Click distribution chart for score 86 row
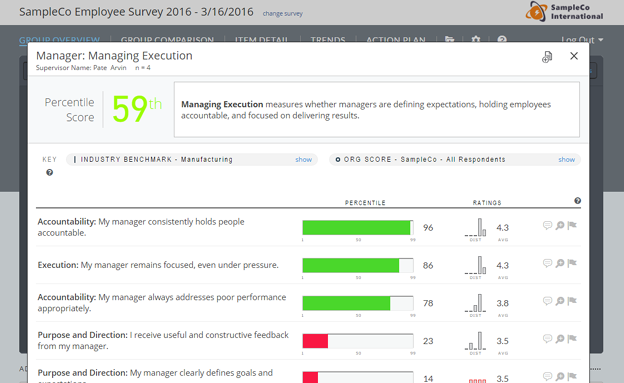The image size is (624, 383). pyautogui.click(x=476, y=265)
